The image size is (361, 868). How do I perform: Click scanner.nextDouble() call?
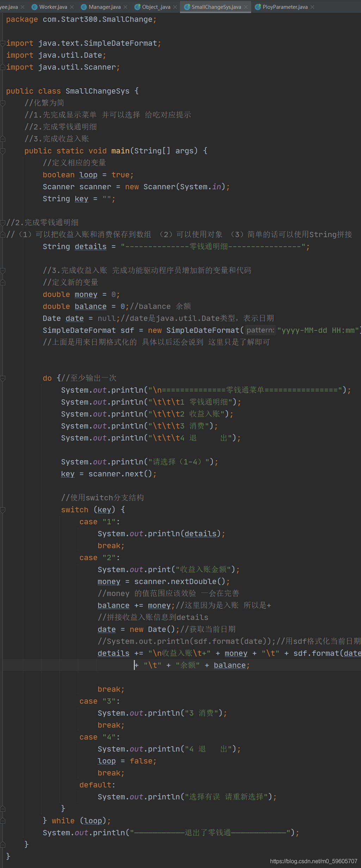(180, 582)
